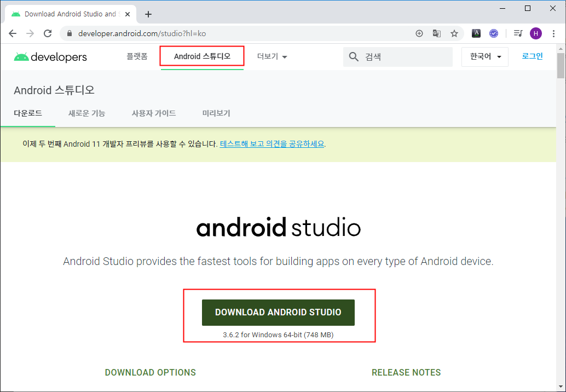
Task: Click the 로그인 sign-in link
Action: (533, 56)
